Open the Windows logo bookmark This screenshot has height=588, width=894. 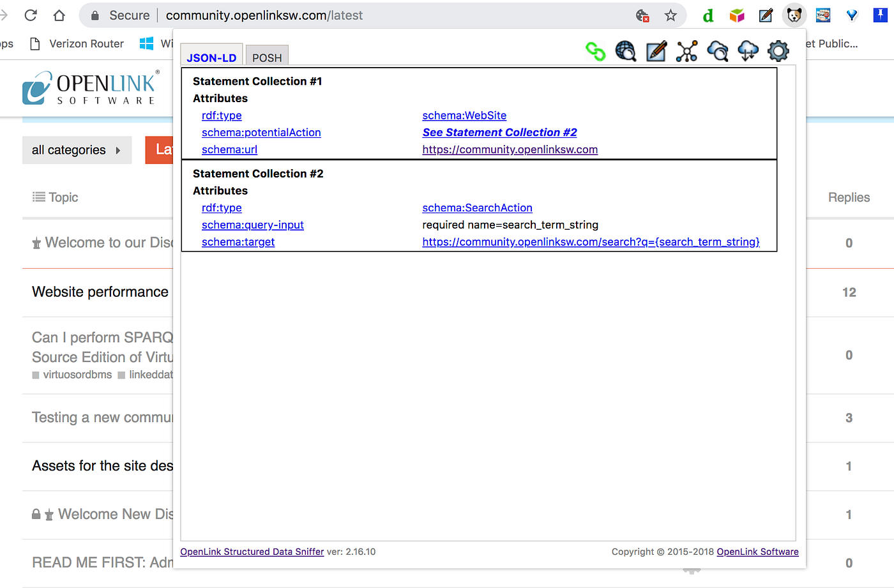click(x=146, y=43)
